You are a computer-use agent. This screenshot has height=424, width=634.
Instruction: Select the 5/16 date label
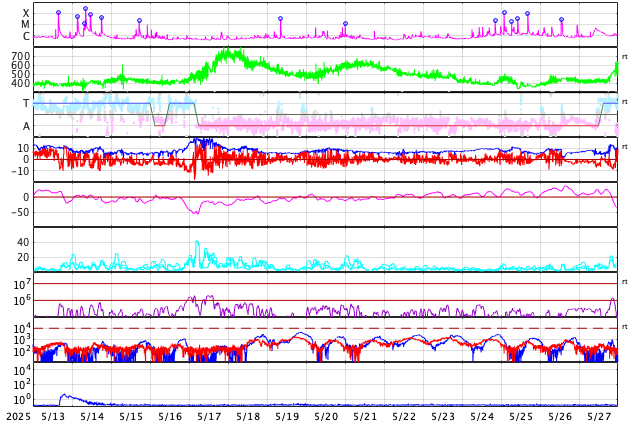click(x=170, y=416)
